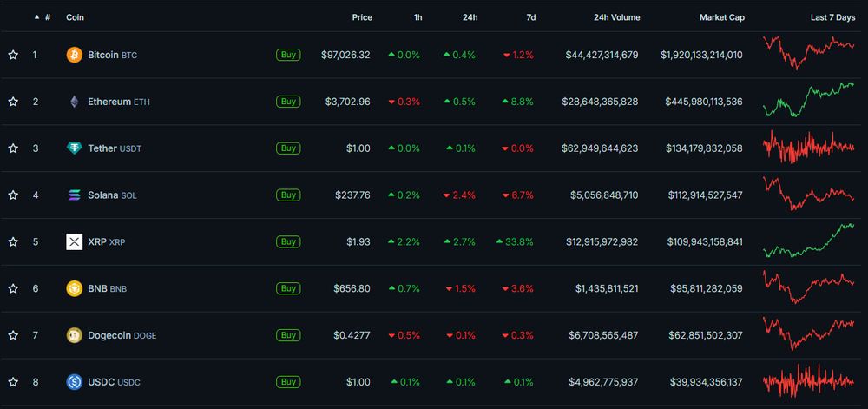Click the market cap $39,934,356,137
868x409 pixels.
tap(706, 382)
